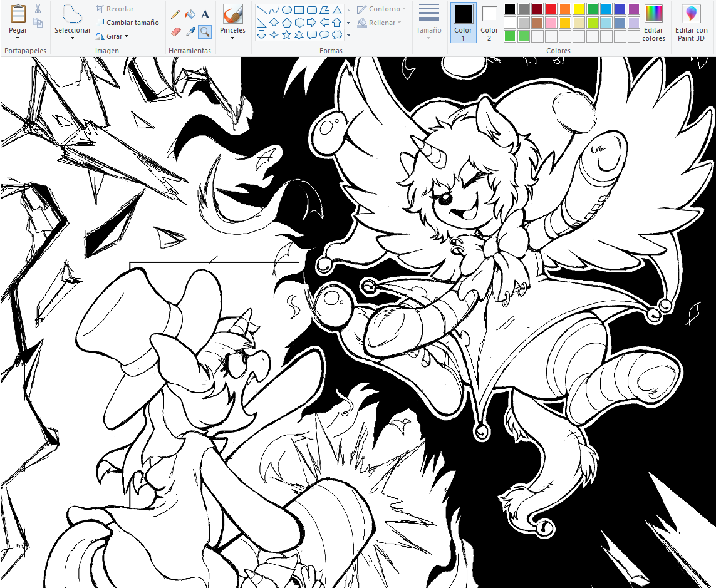Choose the Polygon shape
716x588 pixels.
coord(324,10)
